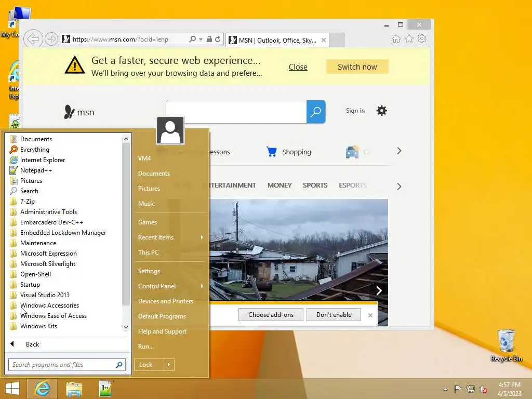The image size is (532, 399).
Task: Open the address bar dropdown arrow
Action: coord(201,39)
